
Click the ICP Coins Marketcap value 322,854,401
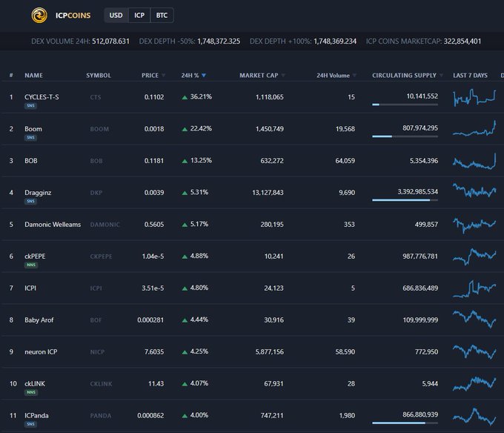click(x=462, y=41)
